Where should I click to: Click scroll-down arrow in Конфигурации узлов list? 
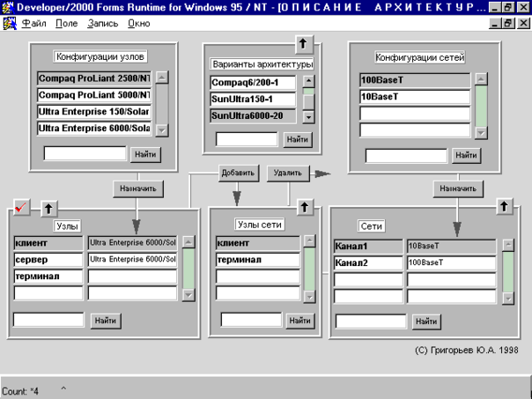click(x=162, y=130)
